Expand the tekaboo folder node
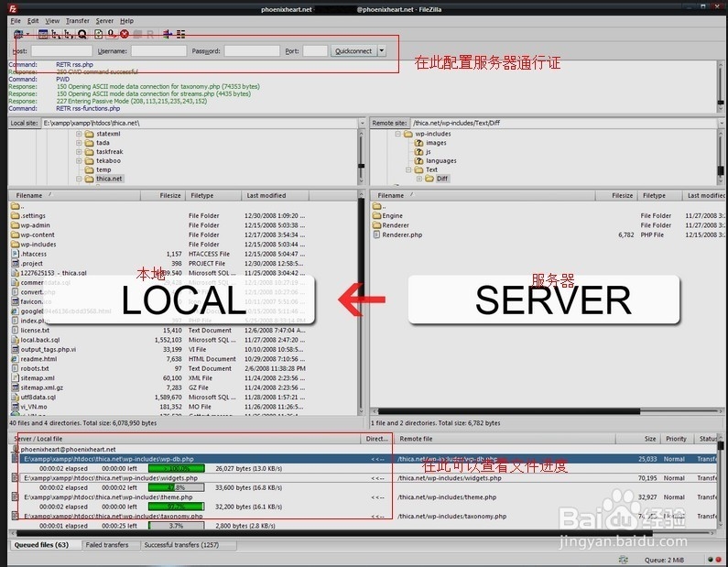The height and width of the screenshot is (567, 728). [x=79, y=160]
